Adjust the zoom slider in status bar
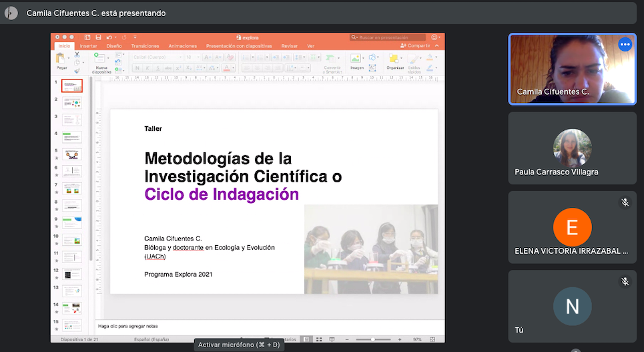Viewport: 644px width, 352px height. (x=373, y=339)
